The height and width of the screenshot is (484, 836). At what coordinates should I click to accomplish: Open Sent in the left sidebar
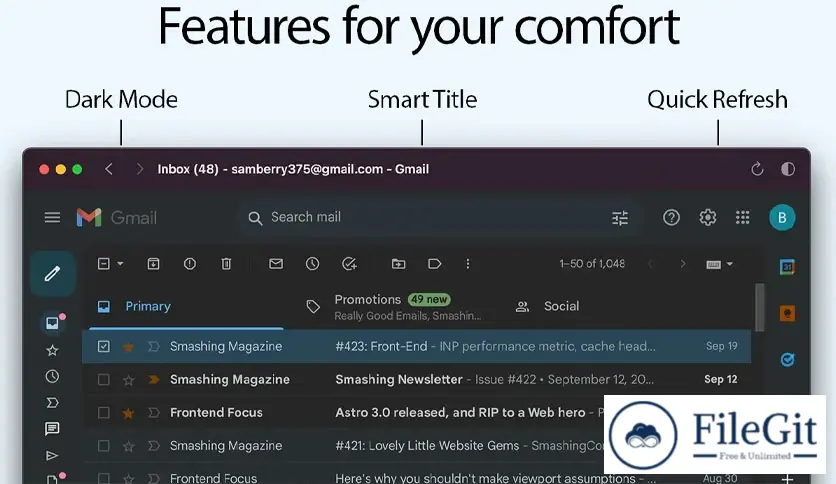click(x=52, y=455)
